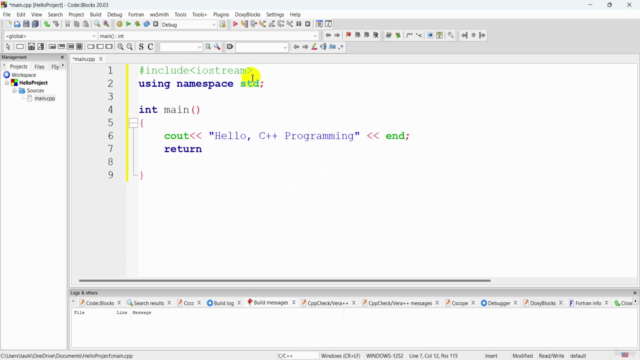Click the Cut scissors icon

tap(68, 24)
